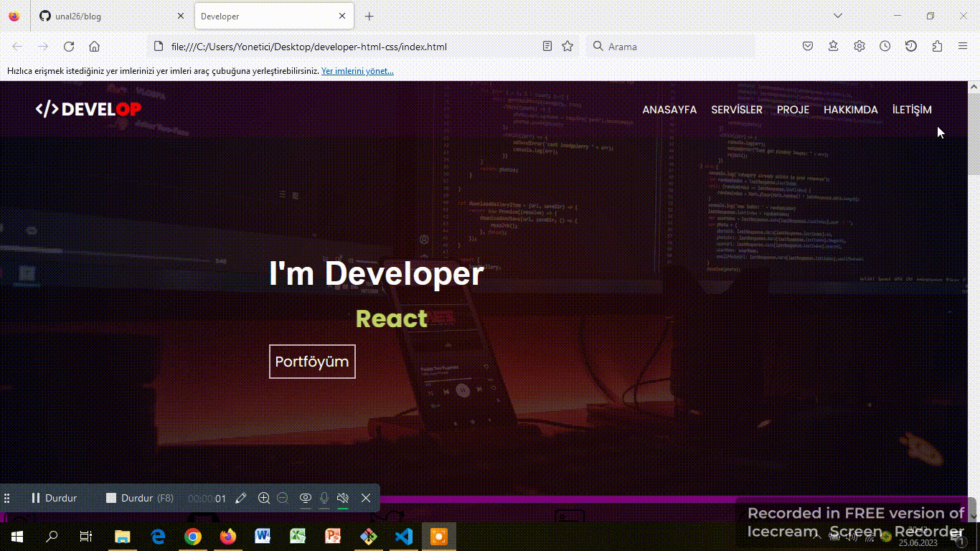Open Microsoft Word from the taskbar
Screen dimensions: 980x551
click(263, 537)
